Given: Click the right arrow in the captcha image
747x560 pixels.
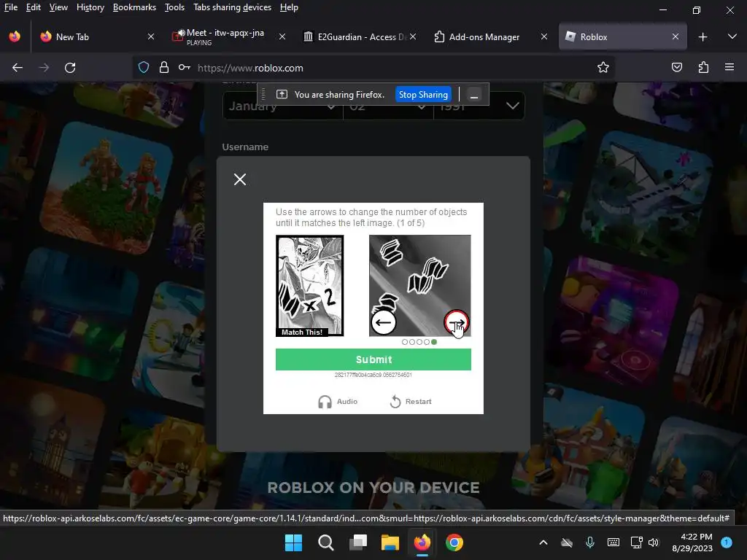Looking at the screenshot, I should click(x=457, y=322).
